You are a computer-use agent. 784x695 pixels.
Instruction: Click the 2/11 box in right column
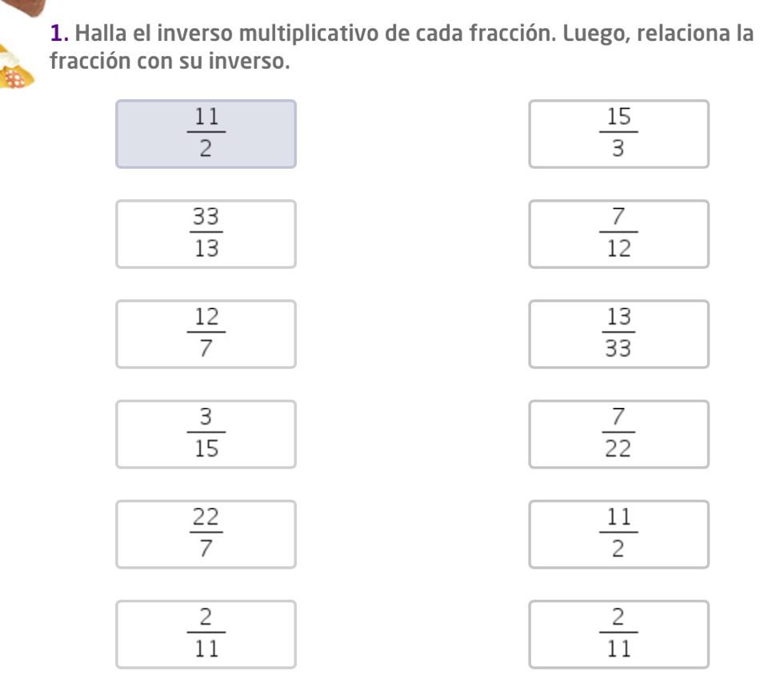click(618, 634)
